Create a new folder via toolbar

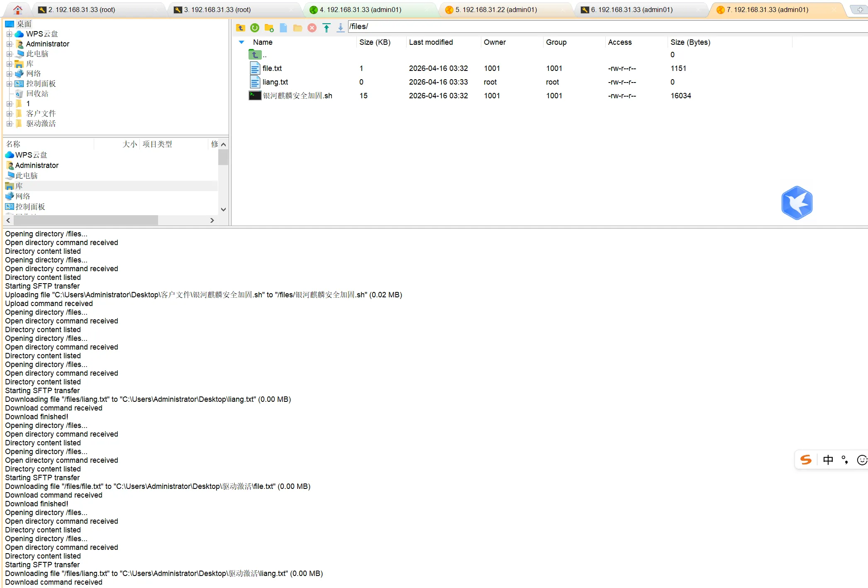269,28
